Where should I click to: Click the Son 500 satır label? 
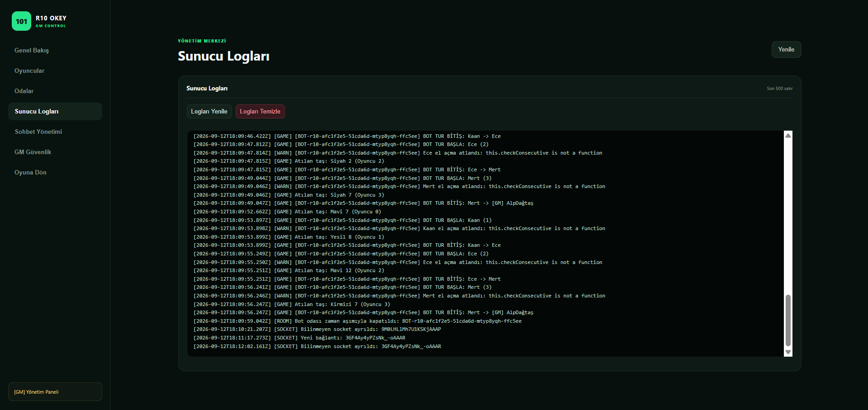[779, 89]
